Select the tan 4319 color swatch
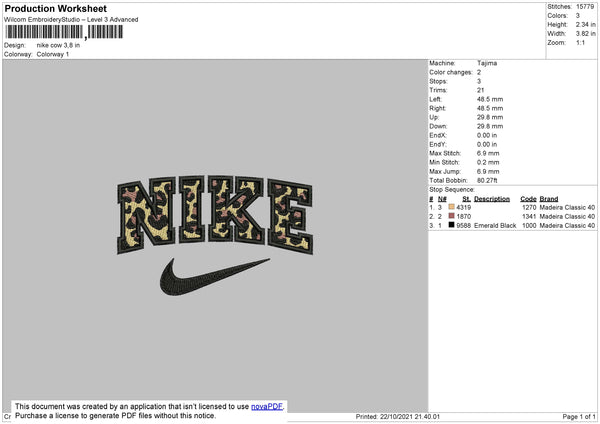 [x=452, y=207]
